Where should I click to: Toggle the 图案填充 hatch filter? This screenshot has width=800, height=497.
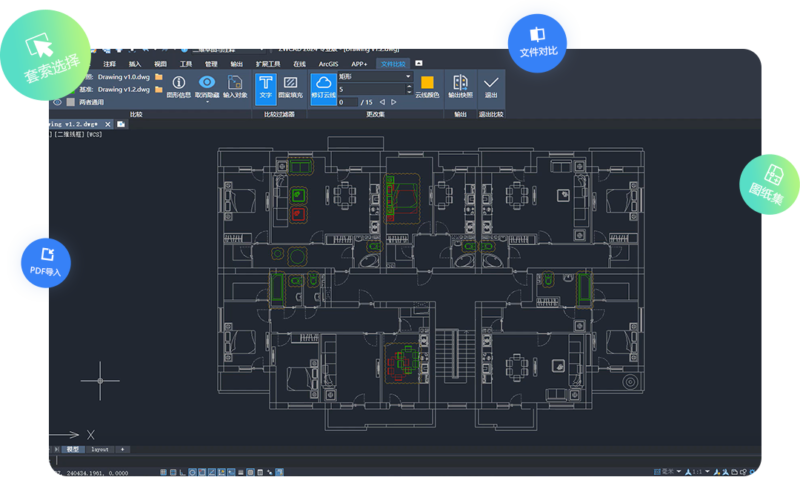point(290,86)
